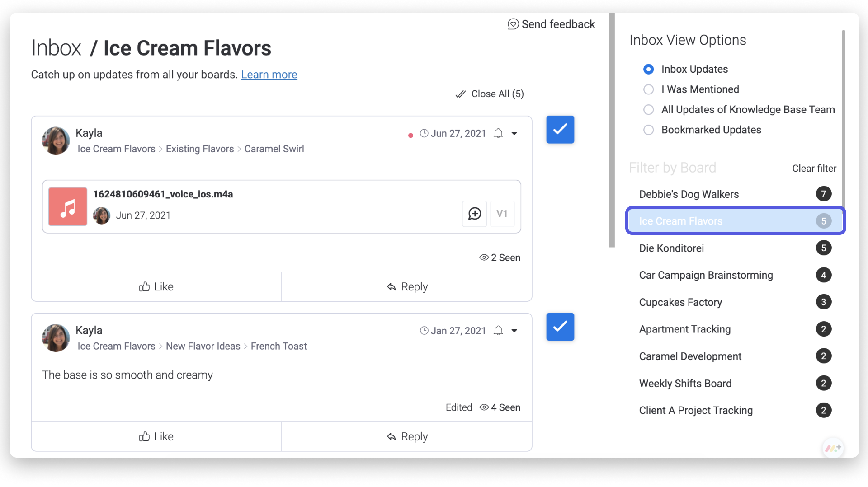
Task: Click the floating assistant icon at bottom right
Action: pyautogui.click(x=833, y=448)
